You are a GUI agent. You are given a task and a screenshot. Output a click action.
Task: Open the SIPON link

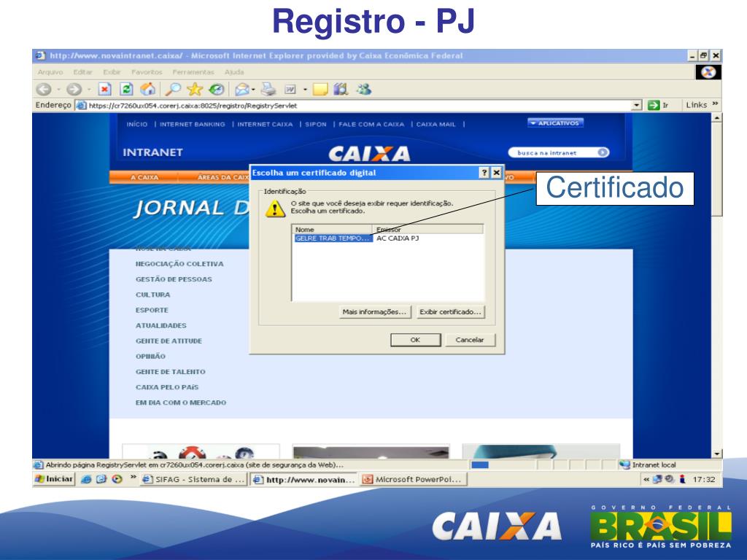[x=315, y=124]
